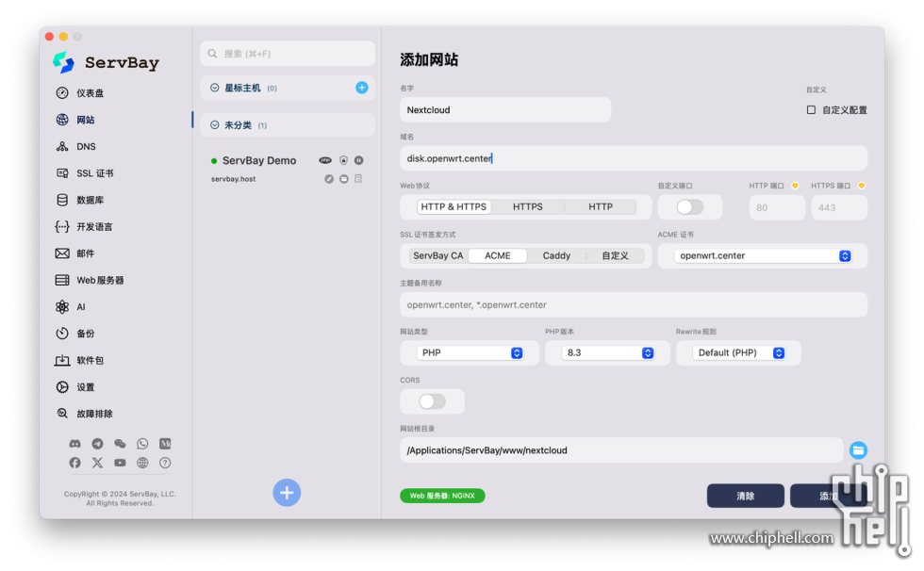Collapse the 未分类 group

click(x=215, y=124)
